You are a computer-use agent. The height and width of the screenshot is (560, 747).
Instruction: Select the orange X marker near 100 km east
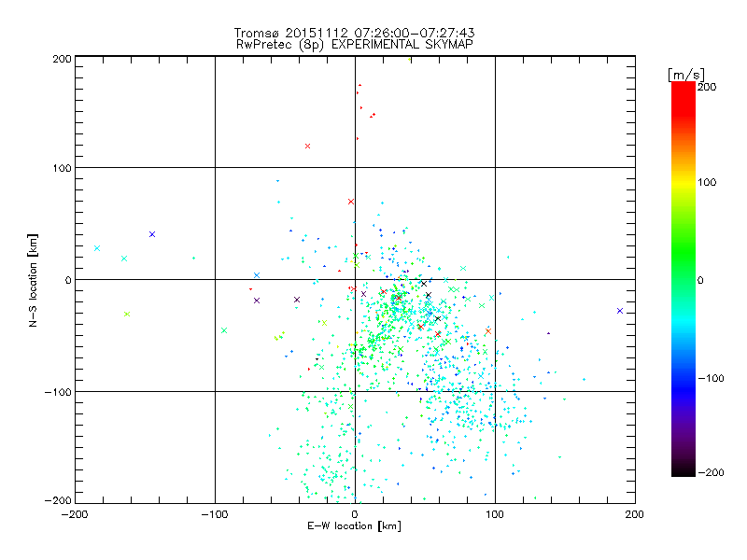(488, 331)
